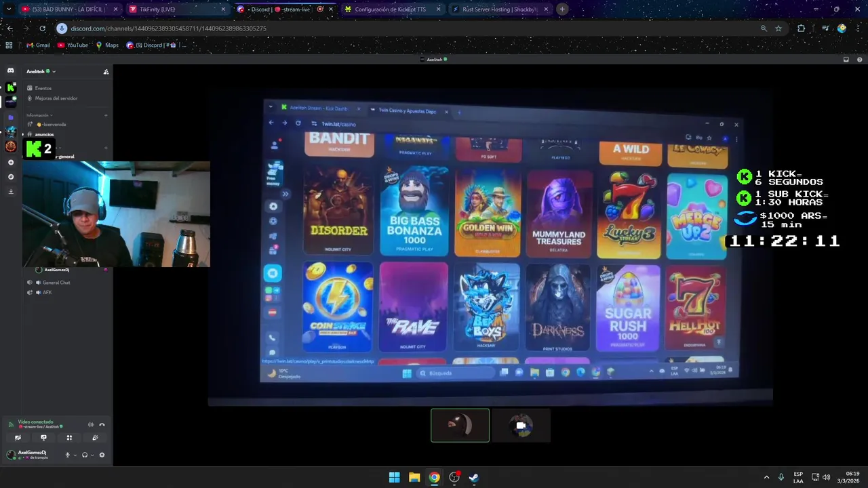Open Chrome media control icon
This screenshot has height=488, width=868.
[x=825, y=28]
